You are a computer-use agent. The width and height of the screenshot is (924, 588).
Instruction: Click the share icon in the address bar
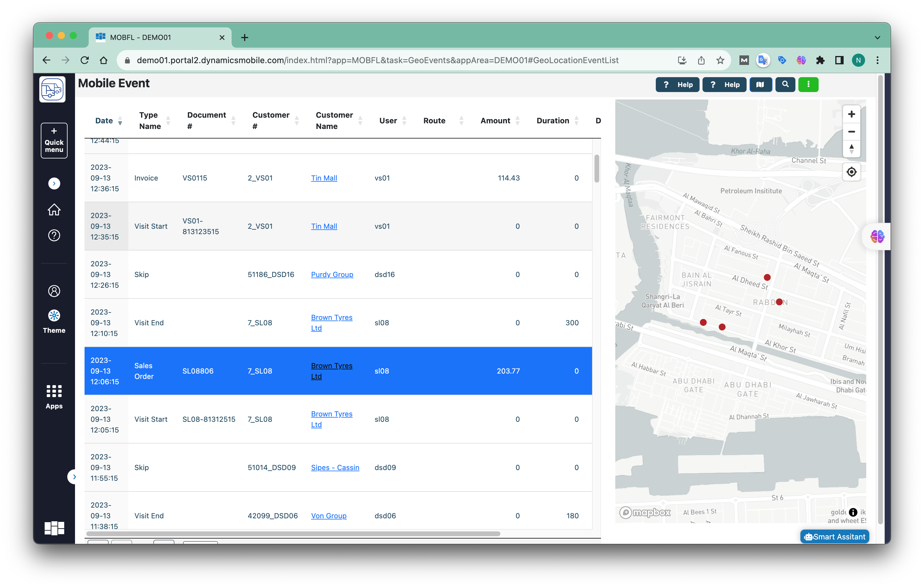[x=701, y=60]
